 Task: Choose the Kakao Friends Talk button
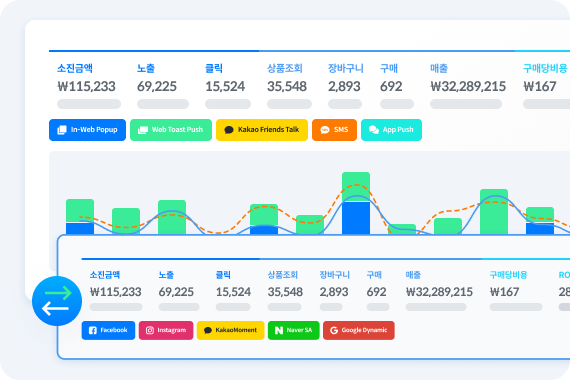click(x=262, y=130)
